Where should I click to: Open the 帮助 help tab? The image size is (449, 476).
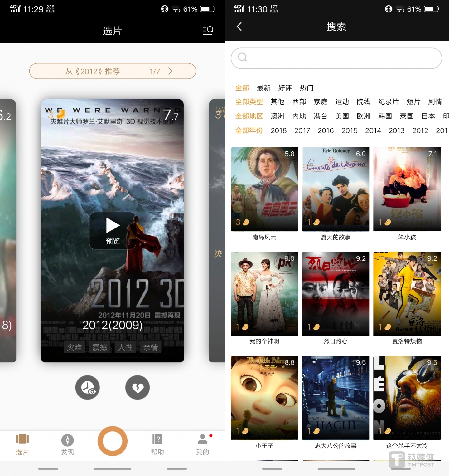157,444
